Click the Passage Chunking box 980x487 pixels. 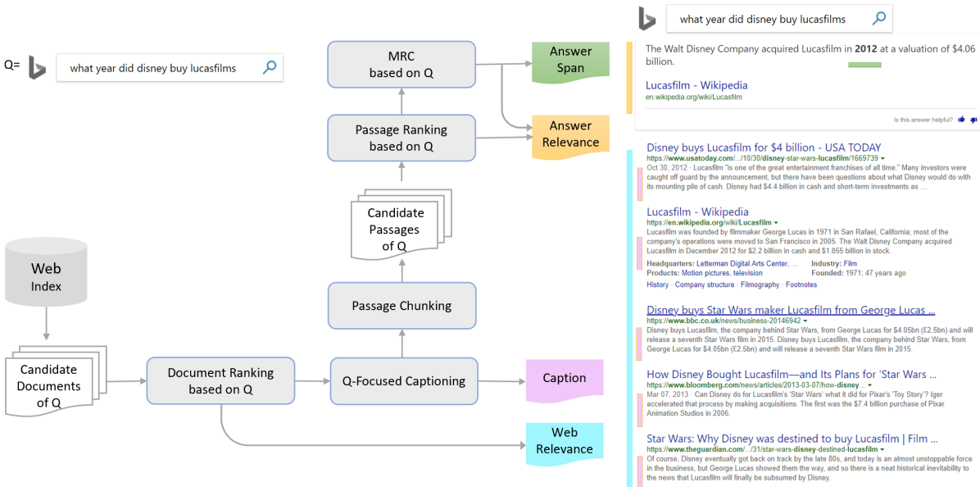click(402, 306)
